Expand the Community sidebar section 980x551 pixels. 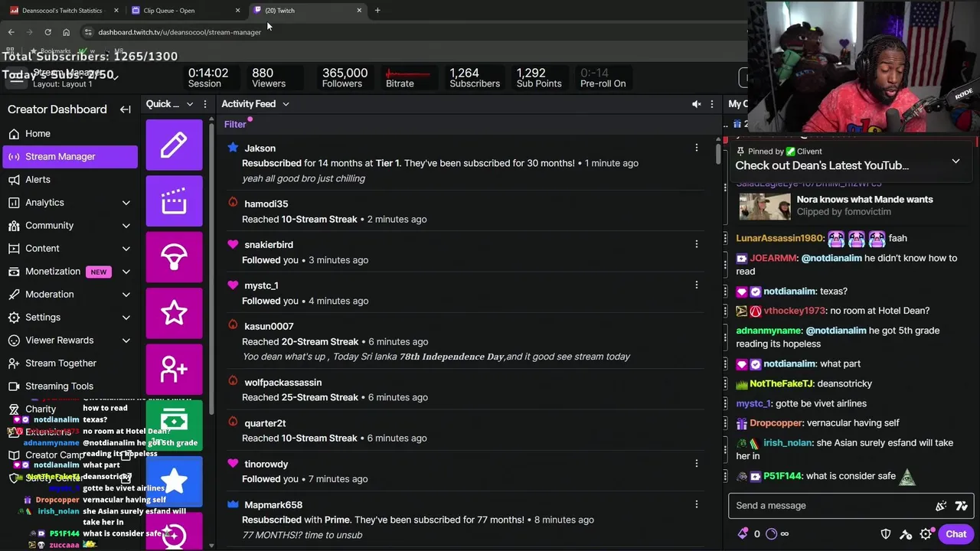tap(126, 226)
